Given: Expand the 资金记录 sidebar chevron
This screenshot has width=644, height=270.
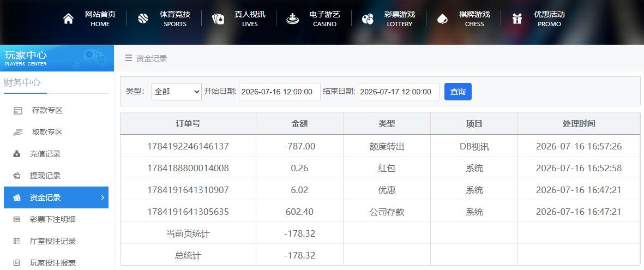Looking at the screenshot, I should point(103,197).
